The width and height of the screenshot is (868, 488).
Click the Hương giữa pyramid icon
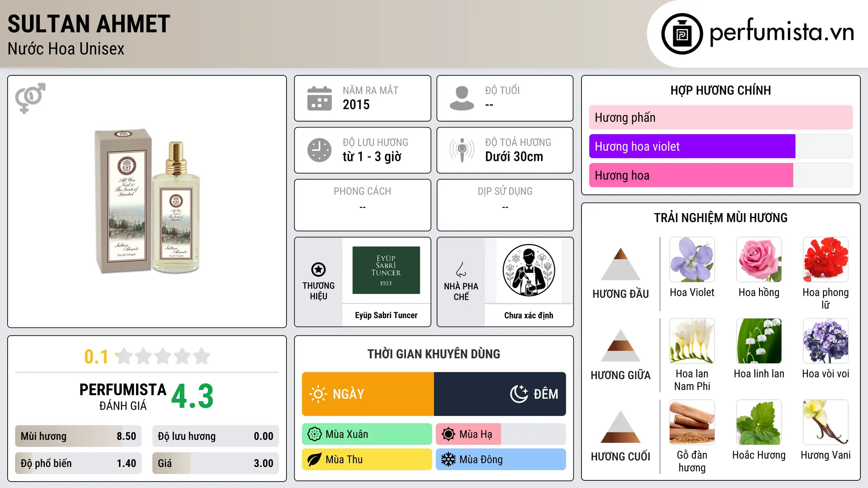(620, 345)
